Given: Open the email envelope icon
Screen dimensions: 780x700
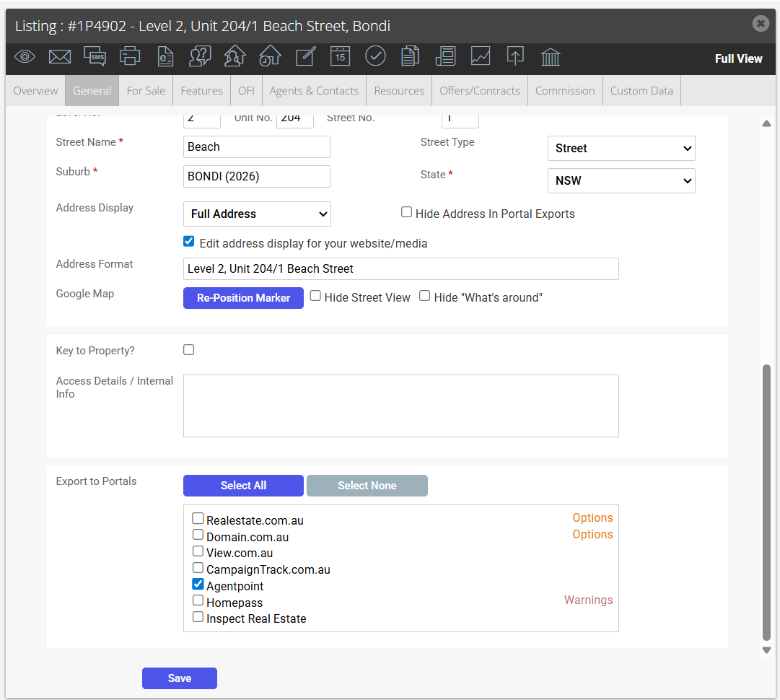Looking at the screenshot, I should pyautogui.click(x=60, y=57).
